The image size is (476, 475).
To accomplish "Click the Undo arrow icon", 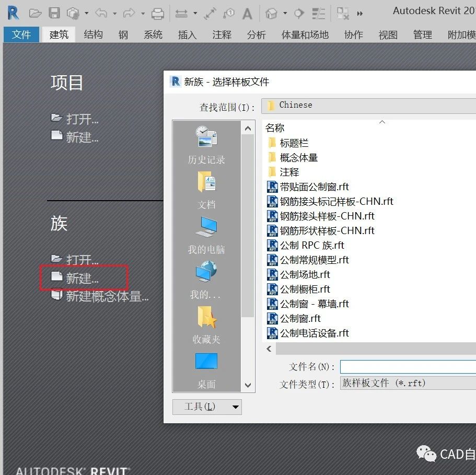I will tap(101, 13).
